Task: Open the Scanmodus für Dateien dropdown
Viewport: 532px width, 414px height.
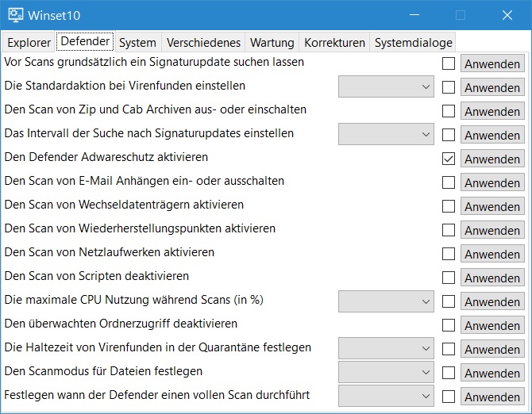Action: (386, 373)
